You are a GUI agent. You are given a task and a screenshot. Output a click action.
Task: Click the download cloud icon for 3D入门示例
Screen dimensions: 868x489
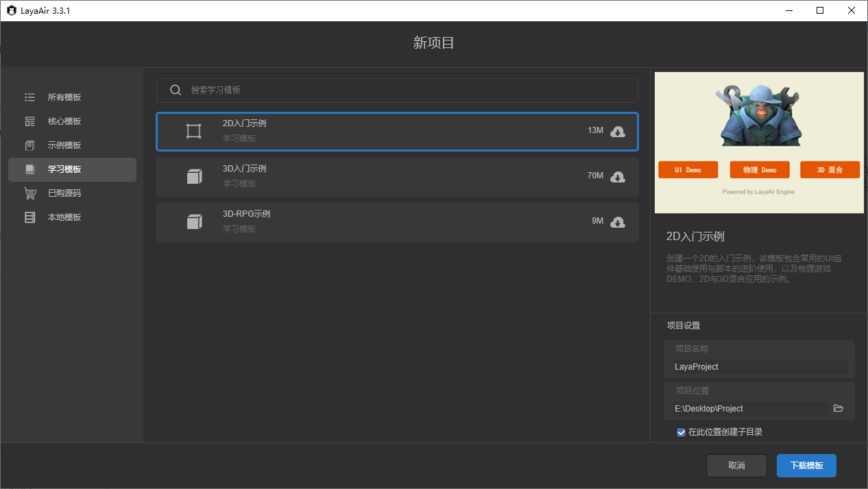[x=618, y=177]
